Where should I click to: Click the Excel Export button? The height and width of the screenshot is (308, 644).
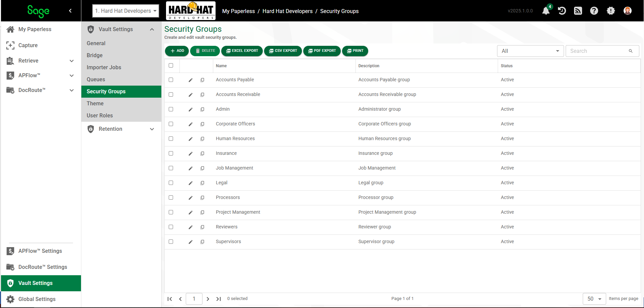[242, 51]
